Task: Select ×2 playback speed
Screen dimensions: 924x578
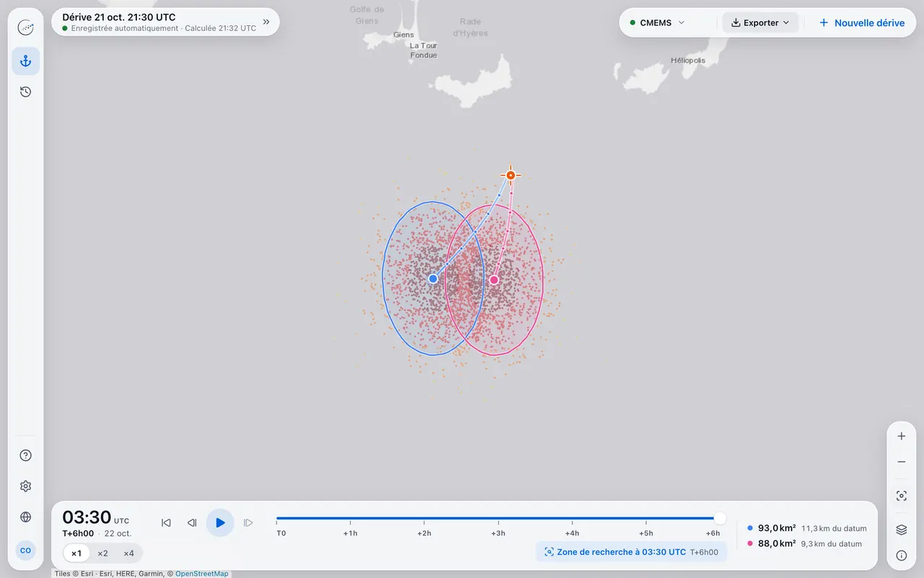Action: (103, 553)
